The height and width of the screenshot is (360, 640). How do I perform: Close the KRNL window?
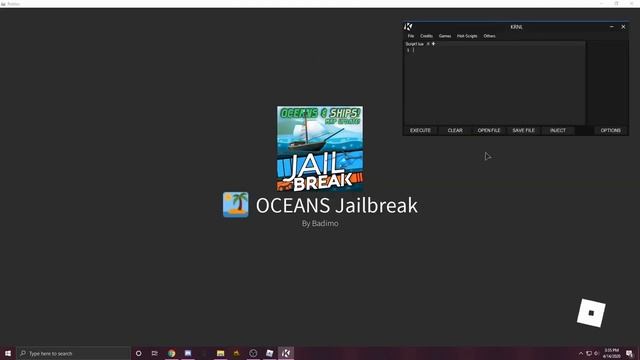pos(623,27)
